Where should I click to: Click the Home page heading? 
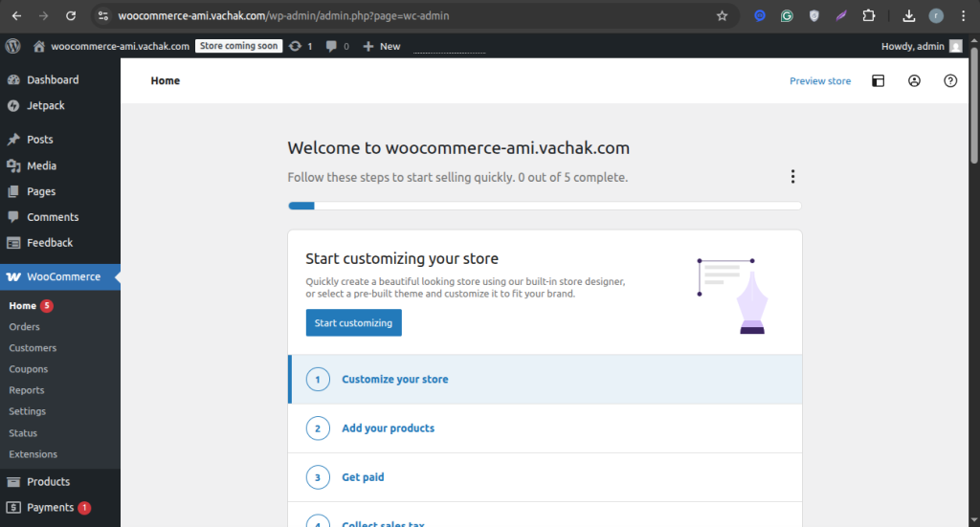coord(165,80)
